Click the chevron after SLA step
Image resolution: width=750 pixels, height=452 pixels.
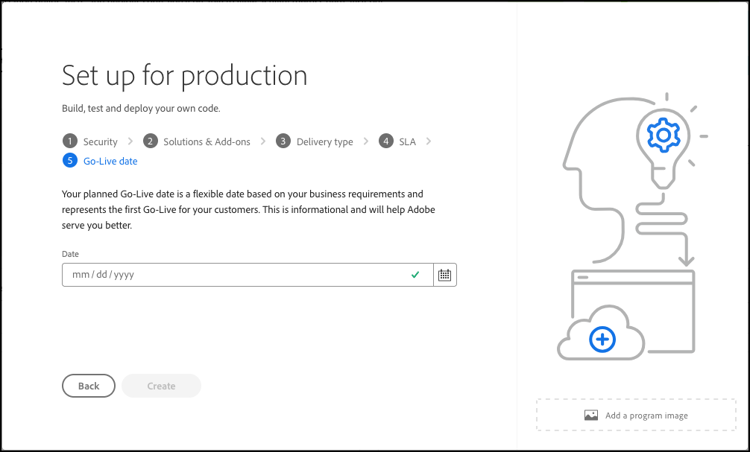pos(428,141)
